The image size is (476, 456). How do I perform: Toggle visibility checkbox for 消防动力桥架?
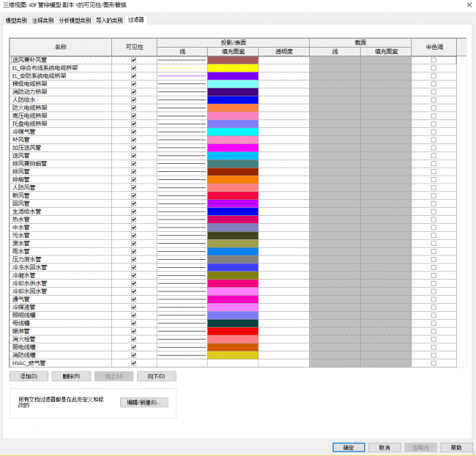[x=133, y=92]
